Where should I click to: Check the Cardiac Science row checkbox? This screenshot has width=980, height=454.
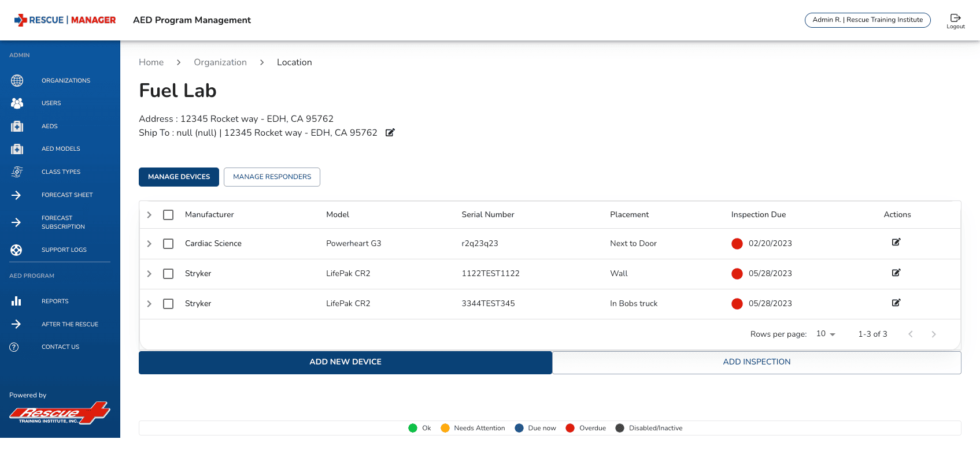168,244
